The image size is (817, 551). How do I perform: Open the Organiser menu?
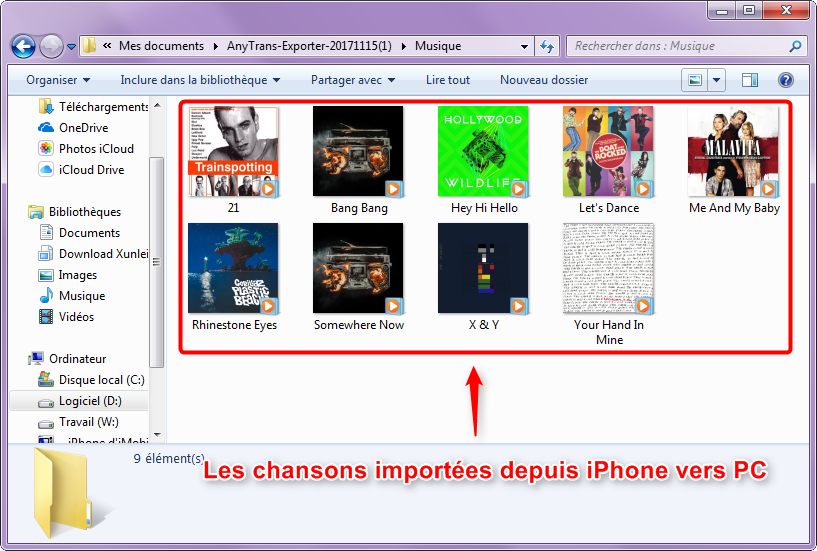[58, 80]
